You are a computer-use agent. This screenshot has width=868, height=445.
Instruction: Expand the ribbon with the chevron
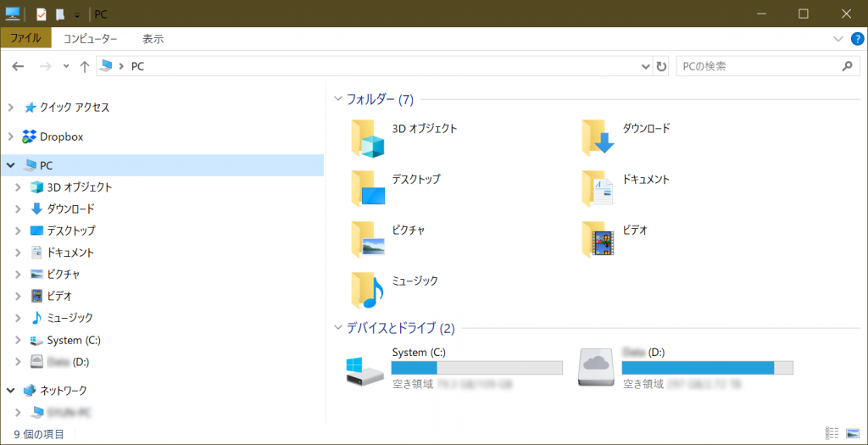coord(838,39)
